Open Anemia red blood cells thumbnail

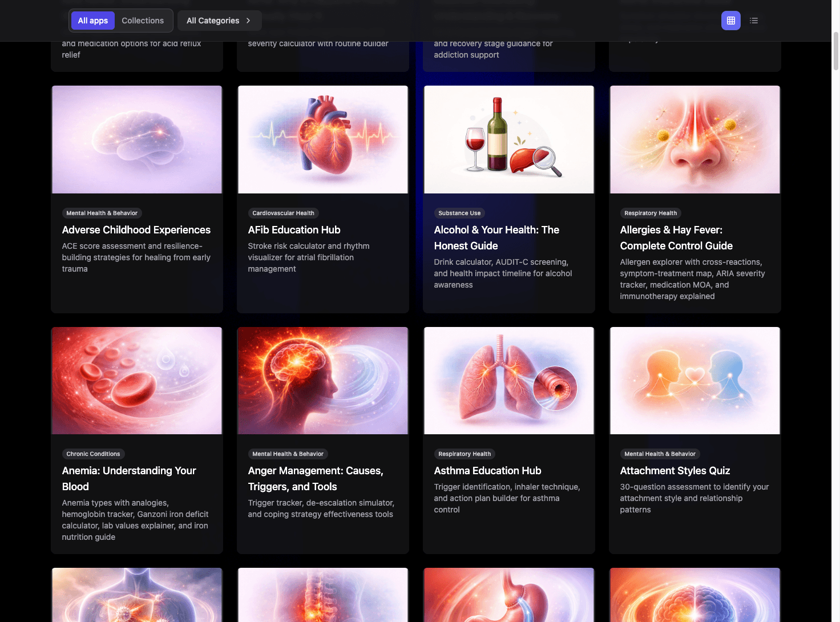137,381
